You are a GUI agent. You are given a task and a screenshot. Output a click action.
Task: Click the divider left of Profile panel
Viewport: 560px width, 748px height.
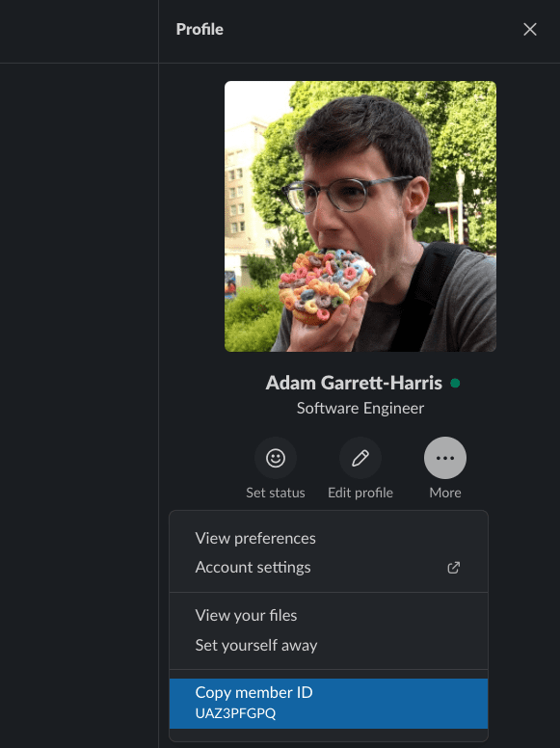(158, 374)
